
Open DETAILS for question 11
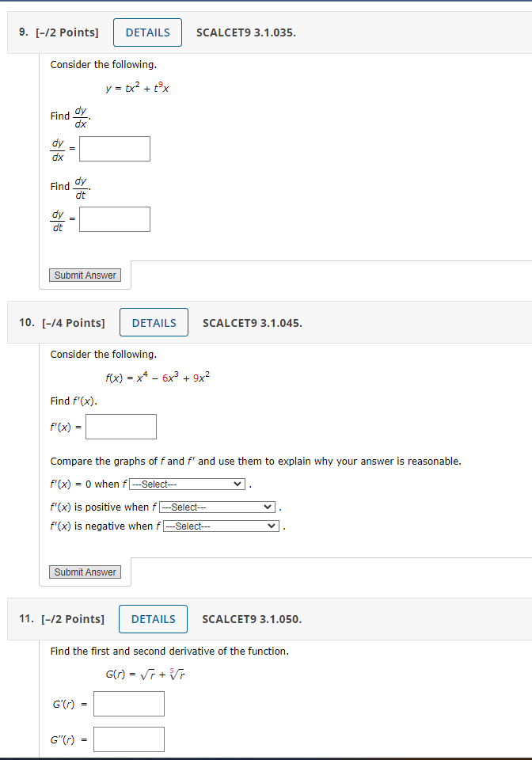tap(153, 618)
